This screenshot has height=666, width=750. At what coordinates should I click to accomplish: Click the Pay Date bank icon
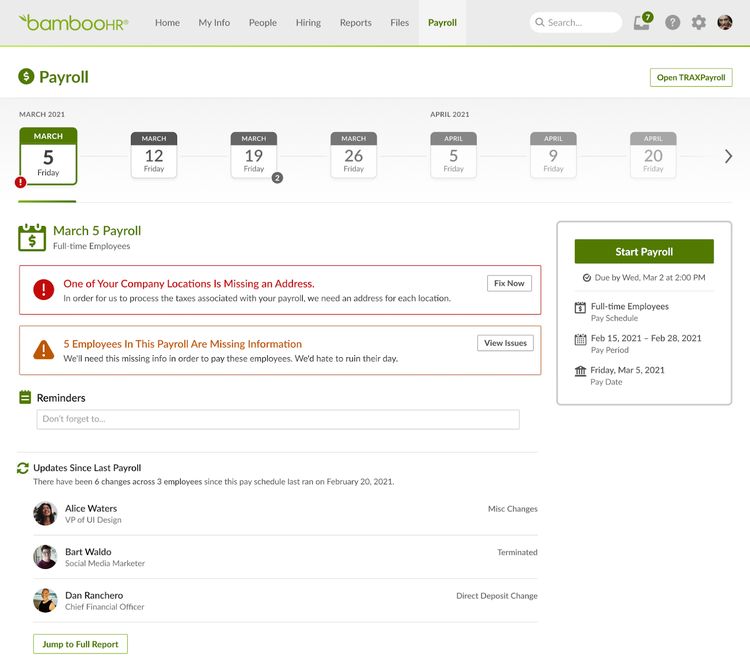tap(580, 371)
